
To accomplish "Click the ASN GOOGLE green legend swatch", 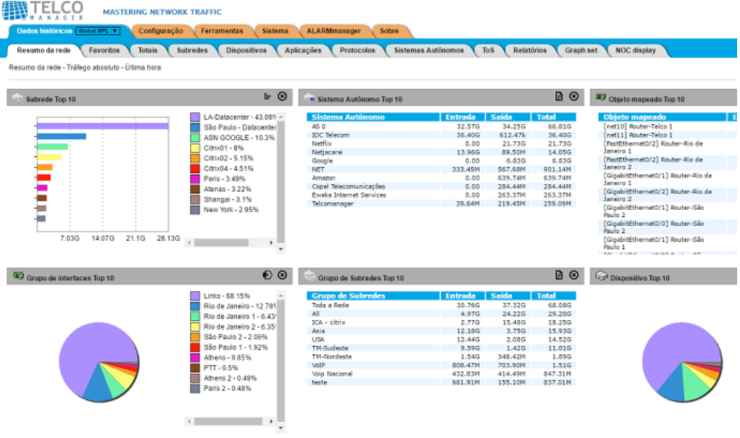I will (195, 138).
